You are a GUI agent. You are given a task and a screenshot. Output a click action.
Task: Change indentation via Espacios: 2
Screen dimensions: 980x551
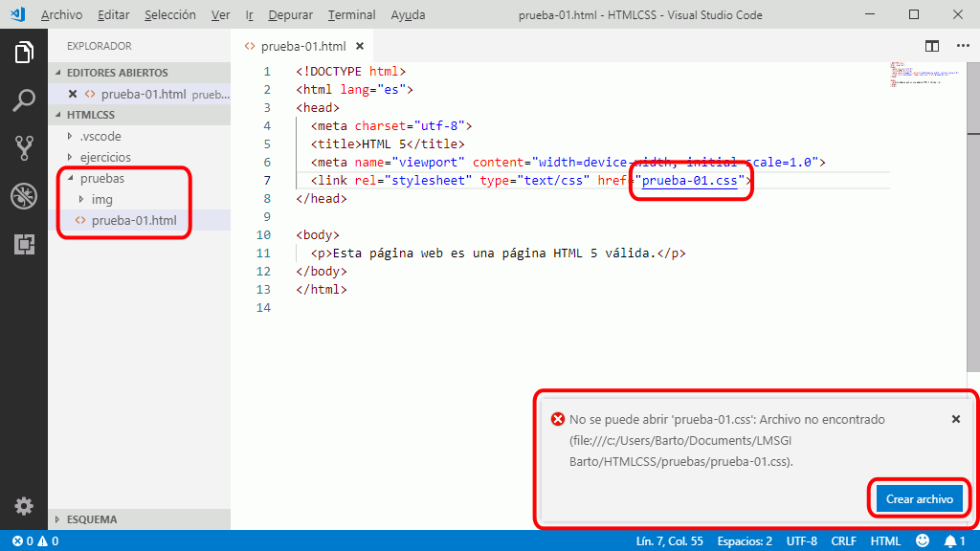745,541
